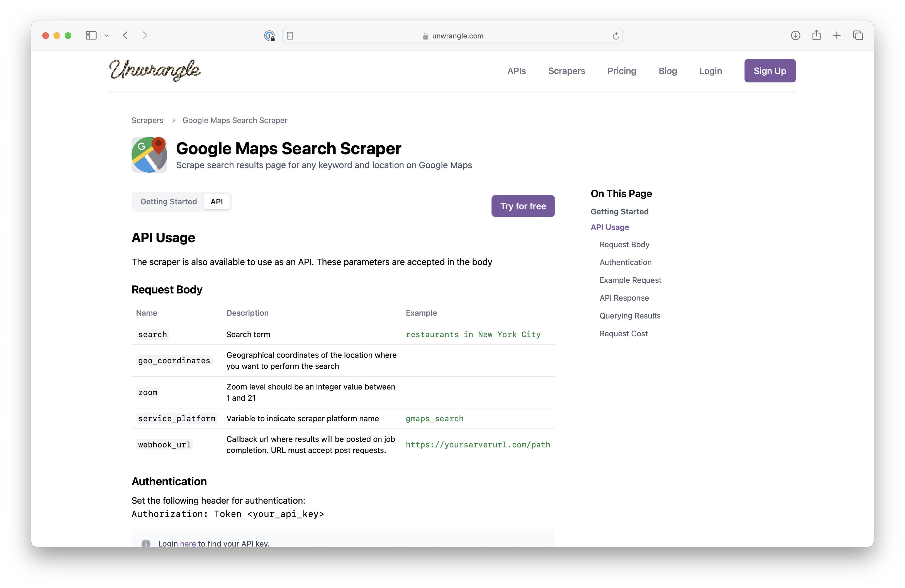Go to Authentication in page outline

(626, 263)
